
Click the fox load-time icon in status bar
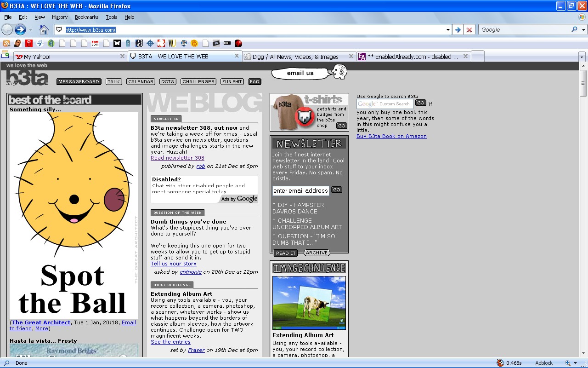[x=500, y=363]
